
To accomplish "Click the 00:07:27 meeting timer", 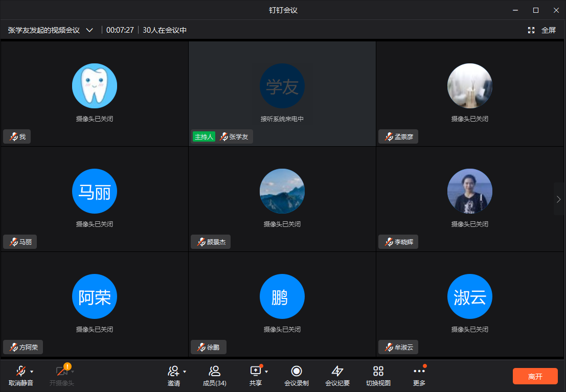I will [120, 30].
